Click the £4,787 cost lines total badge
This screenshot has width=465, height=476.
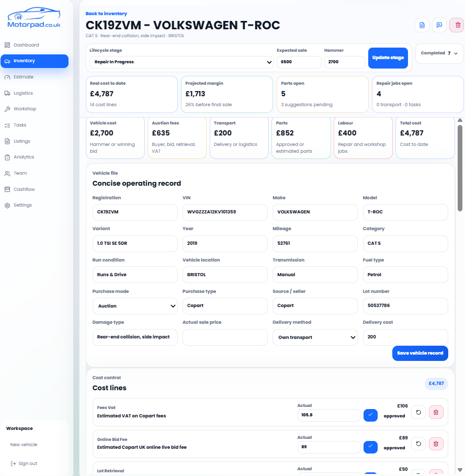tap(436, 384)
